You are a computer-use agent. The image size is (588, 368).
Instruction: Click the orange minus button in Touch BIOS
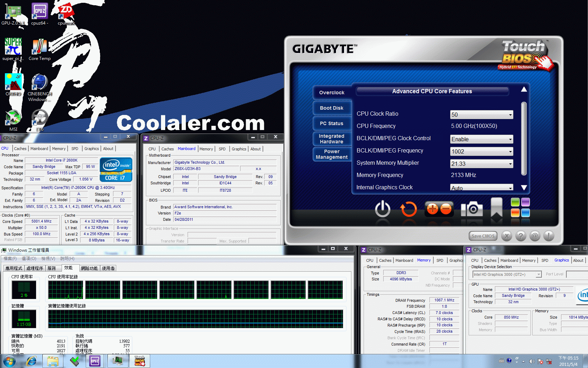pyautogui.click(x=446, y=209)
